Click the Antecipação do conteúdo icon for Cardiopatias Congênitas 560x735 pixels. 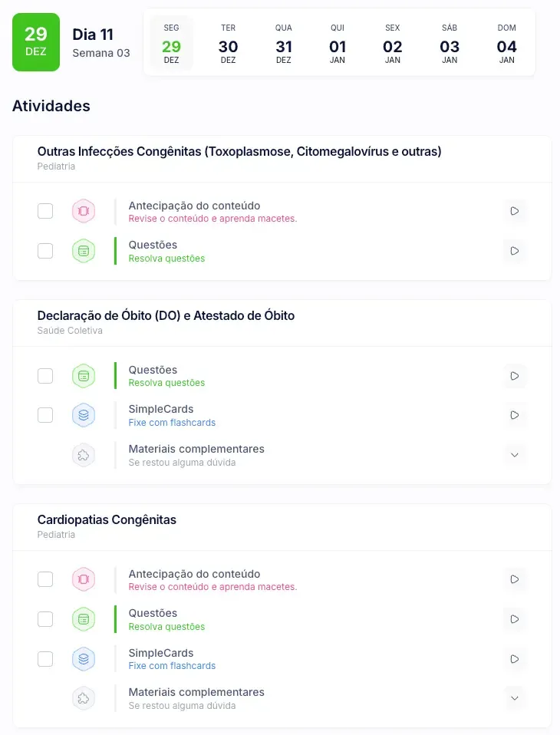[x=84, y=579]
